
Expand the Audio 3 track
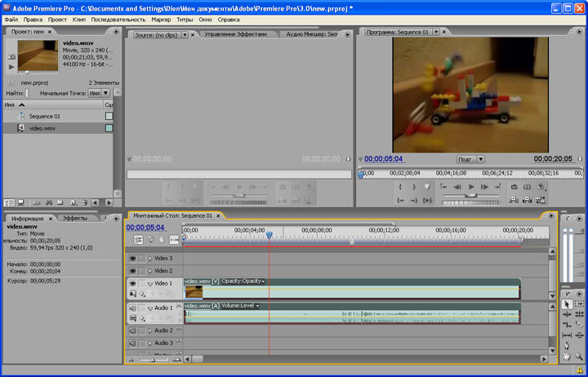150,343
